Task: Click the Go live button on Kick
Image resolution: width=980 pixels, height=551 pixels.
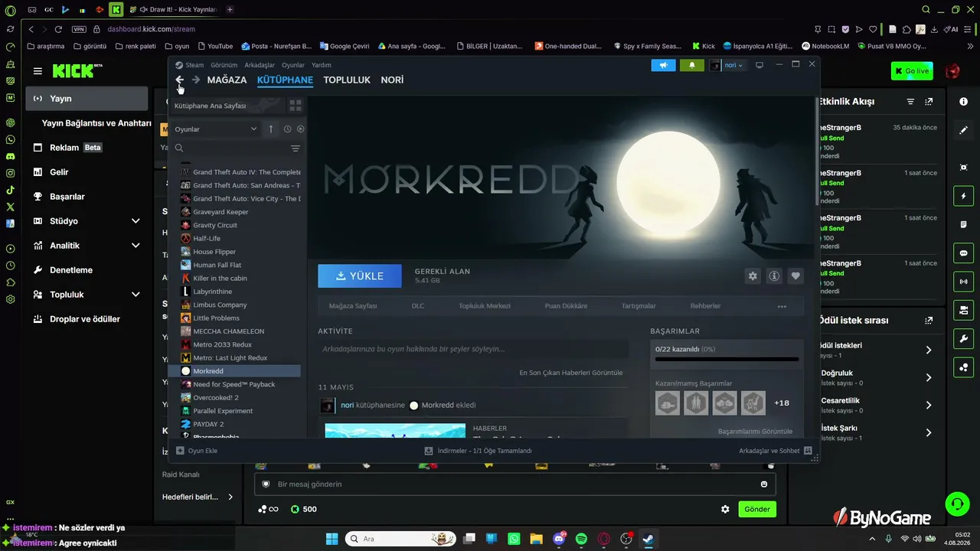Action: tap(912, 71)
